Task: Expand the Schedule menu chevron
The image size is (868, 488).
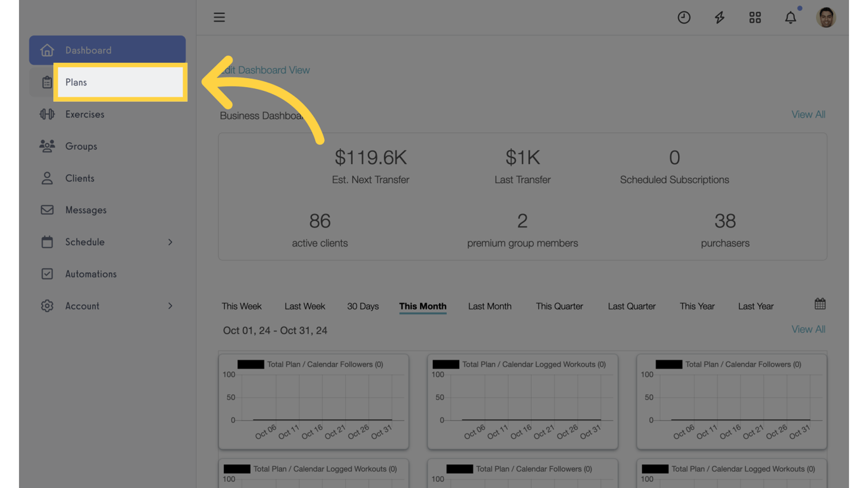Action: tap(170, 242)
